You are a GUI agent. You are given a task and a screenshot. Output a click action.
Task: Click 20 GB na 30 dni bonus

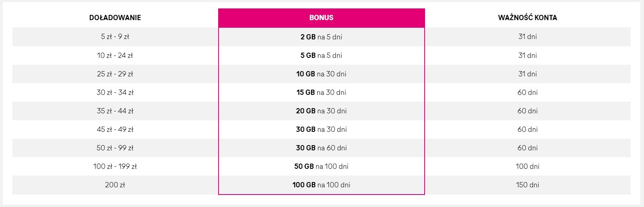(321, 111)
